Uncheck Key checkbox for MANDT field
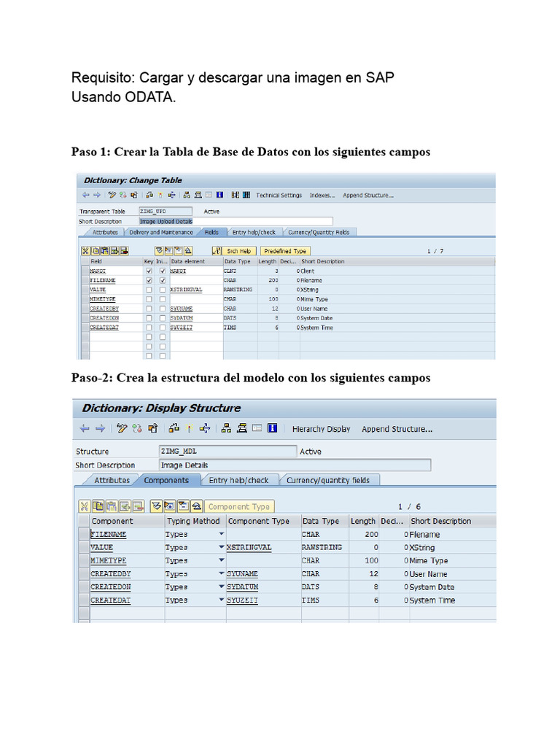 click(x=149, y=271)
